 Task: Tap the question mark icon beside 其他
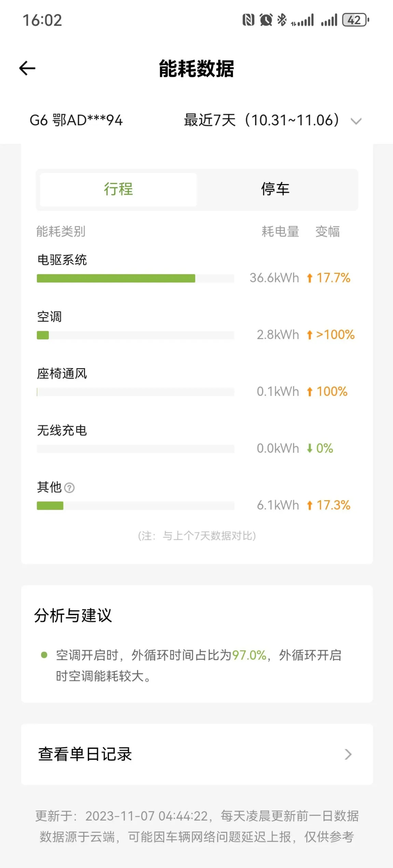(x=69, y=488)
